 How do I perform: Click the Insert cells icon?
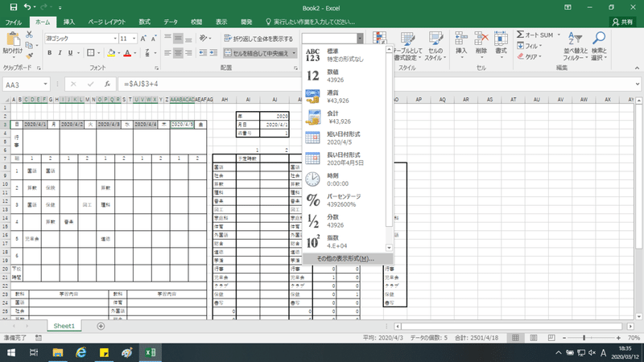(x=461, y=39)
